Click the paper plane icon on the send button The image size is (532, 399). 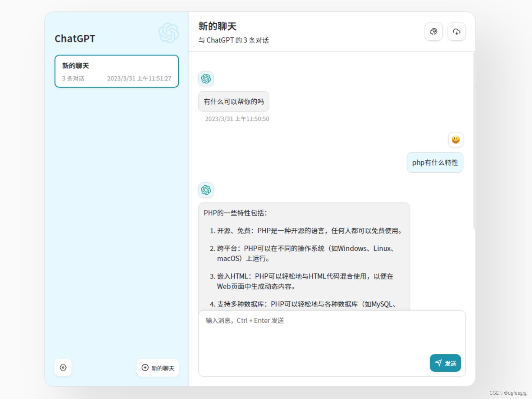pos(439,363)
